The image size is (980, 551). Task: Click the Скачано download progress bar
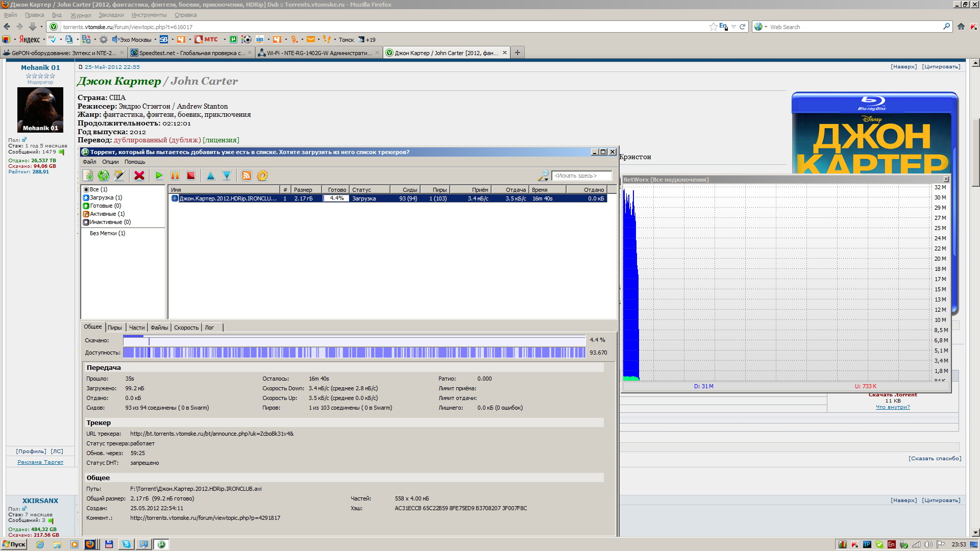354,340
